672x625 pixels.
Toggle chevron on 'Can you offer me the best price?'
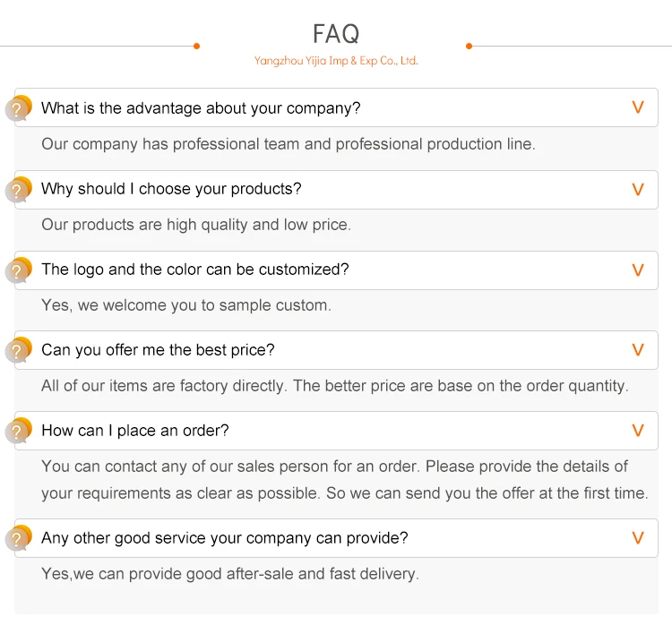pos(638,350)
